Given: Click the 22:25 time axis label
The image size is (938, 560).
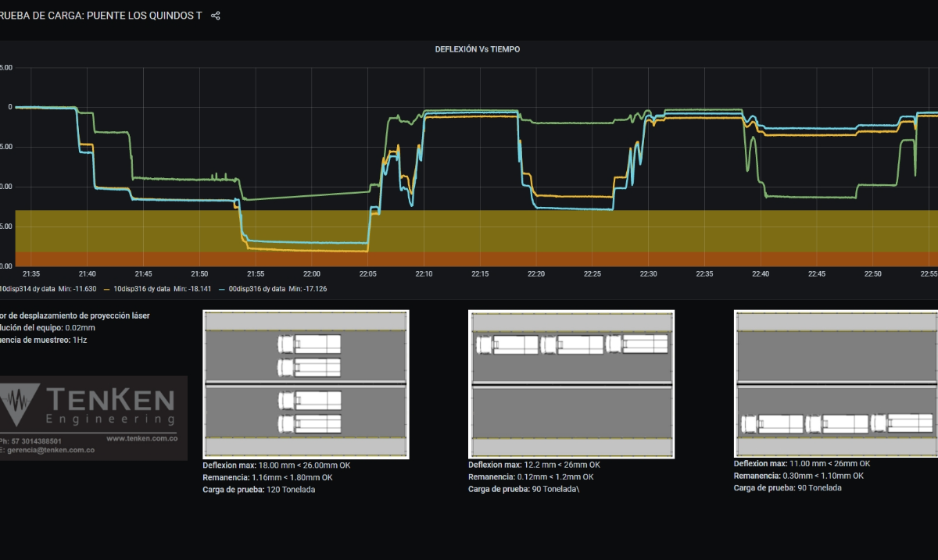Looking at the screenshot, I should pyautogui.click(x=592, y=274).
